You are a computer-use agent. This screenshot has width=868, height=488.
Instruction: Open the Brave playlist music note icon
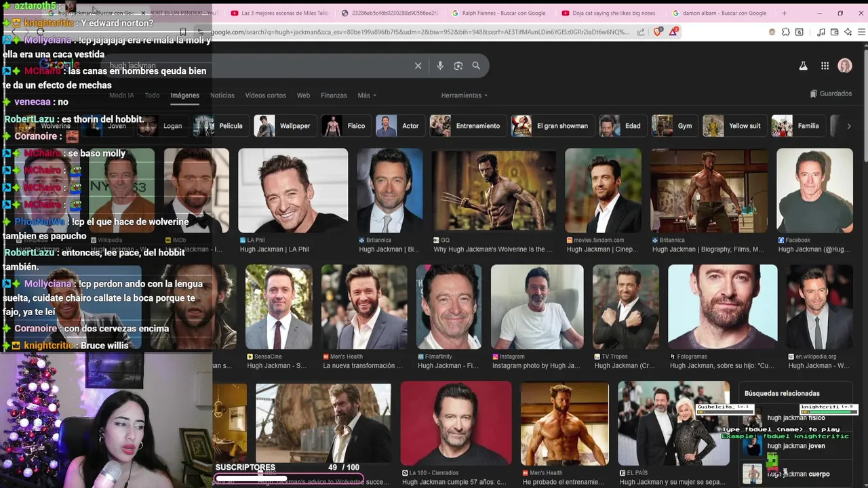821,32
